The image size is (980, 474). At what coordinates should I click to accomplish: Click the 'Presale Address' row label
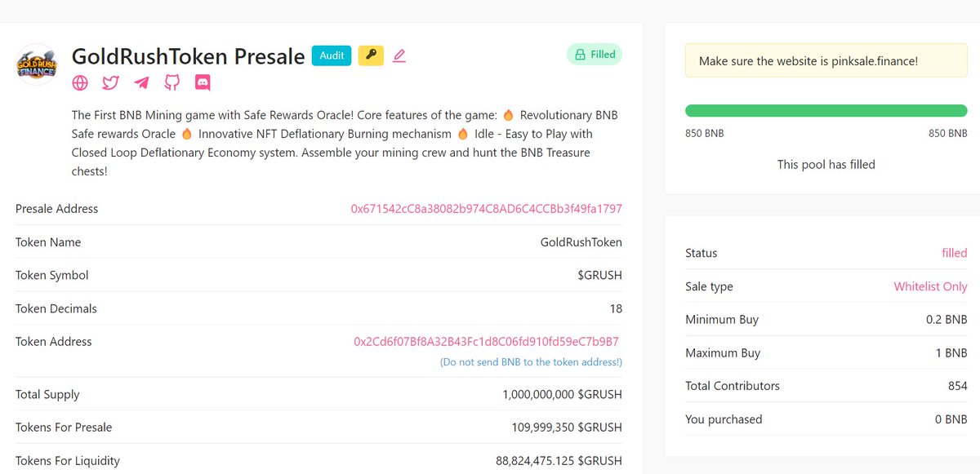pyautogui.click(x=57, y=209)
